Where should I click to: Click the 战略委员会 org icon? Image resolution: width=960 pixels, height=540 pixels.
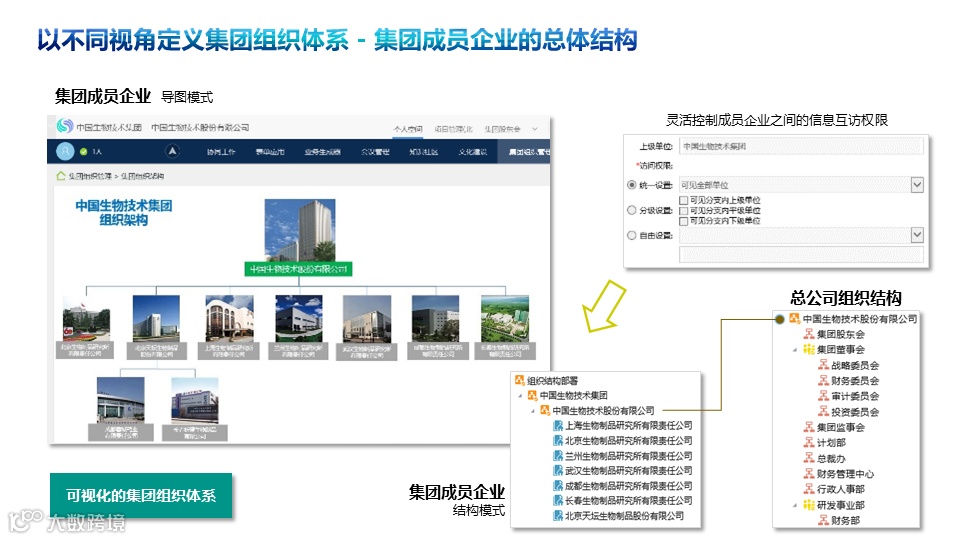point(823,365)
